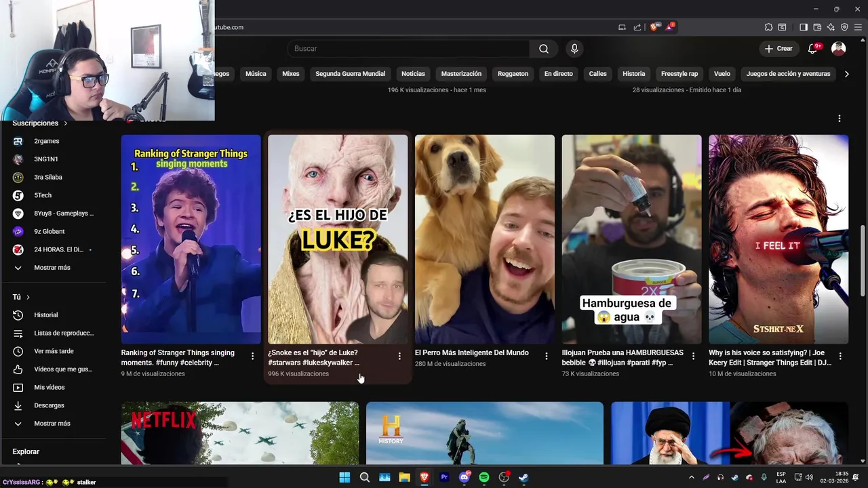
Task: Open Spotify from the taskbar
Action: (x=484, y=477)
